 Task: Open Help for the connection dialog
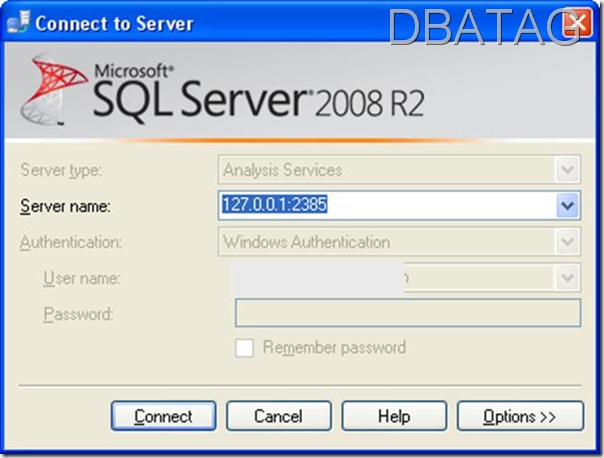[394, 416]
